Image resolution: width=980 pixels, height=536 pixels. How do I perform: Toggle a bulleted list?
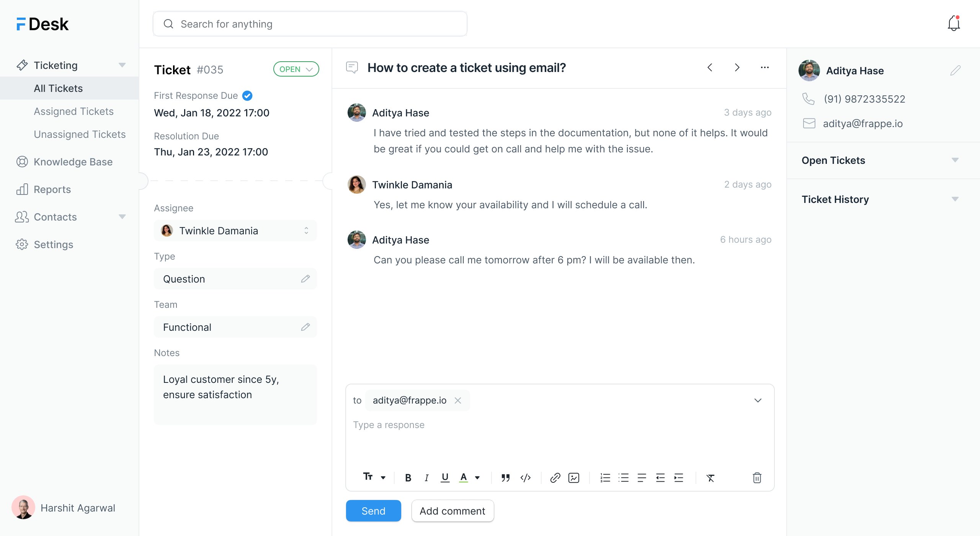tap(624, 477)
